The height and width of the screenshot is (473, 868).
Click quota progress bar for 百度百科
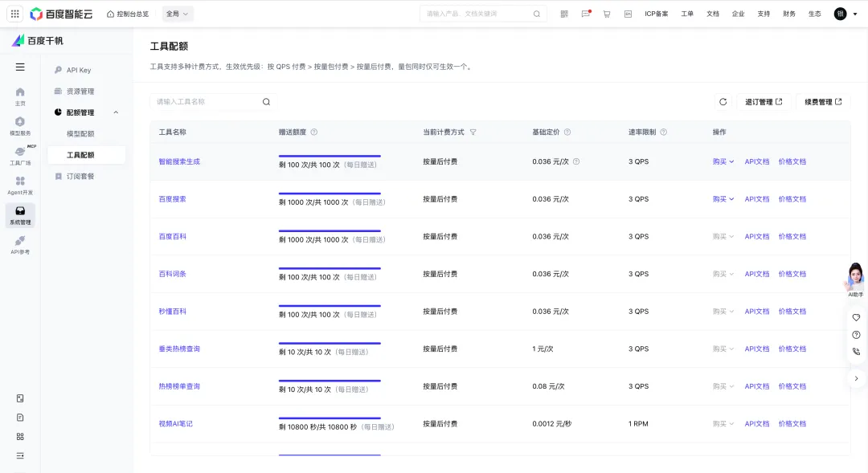pos(330,230)
